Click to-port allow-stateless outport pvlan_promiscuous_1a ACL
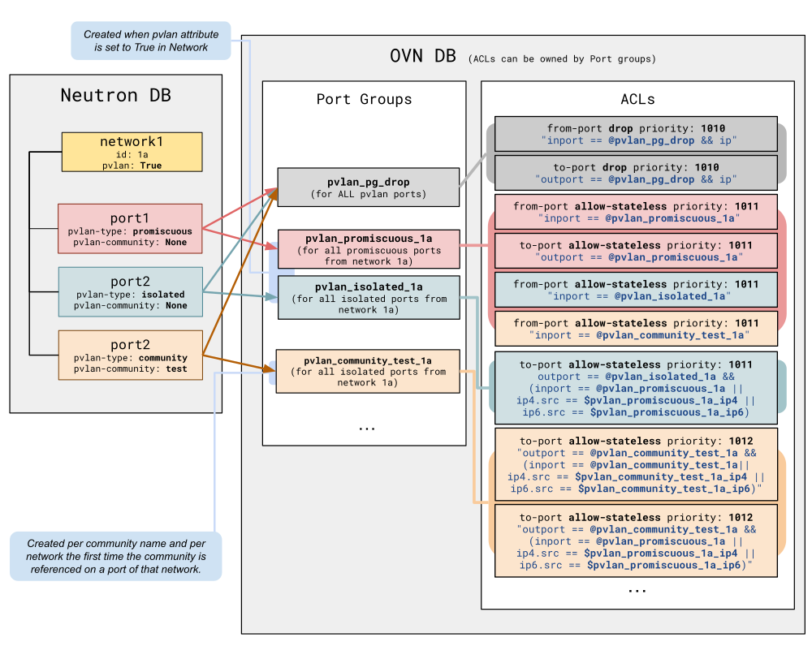This screenshot has width=812, height=655. (636, 251)
